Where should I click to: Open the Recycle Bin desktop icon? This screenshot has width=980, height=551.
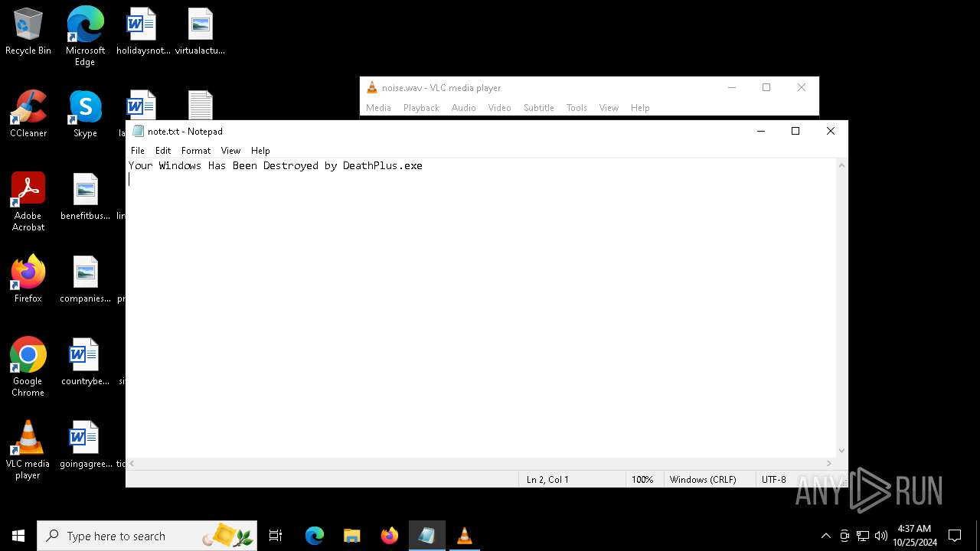28,32
